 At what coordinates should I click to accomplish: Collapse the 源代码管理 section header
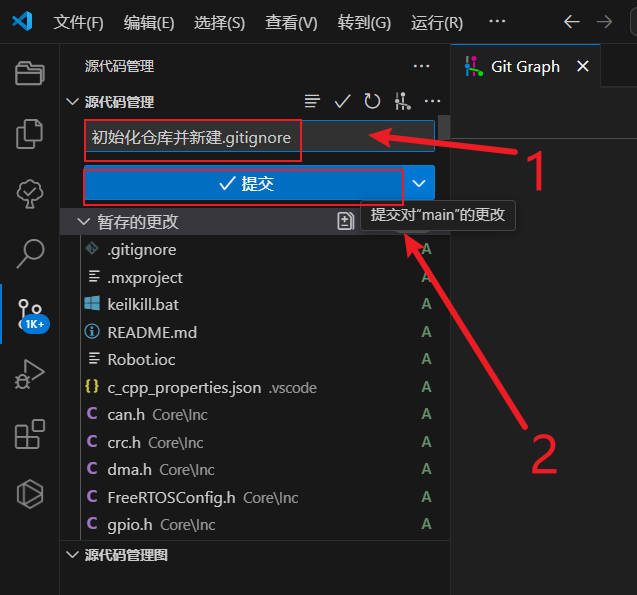point(72,102)
